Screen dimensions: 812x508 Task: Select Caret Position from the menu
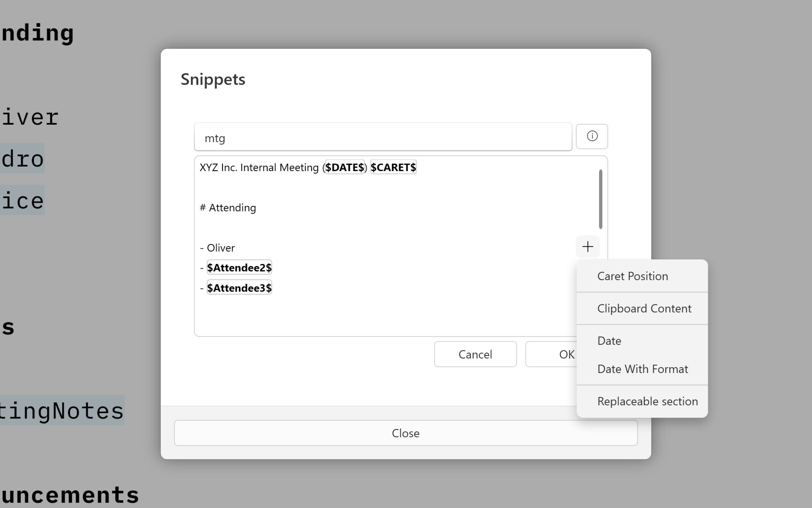click(632, 276)
